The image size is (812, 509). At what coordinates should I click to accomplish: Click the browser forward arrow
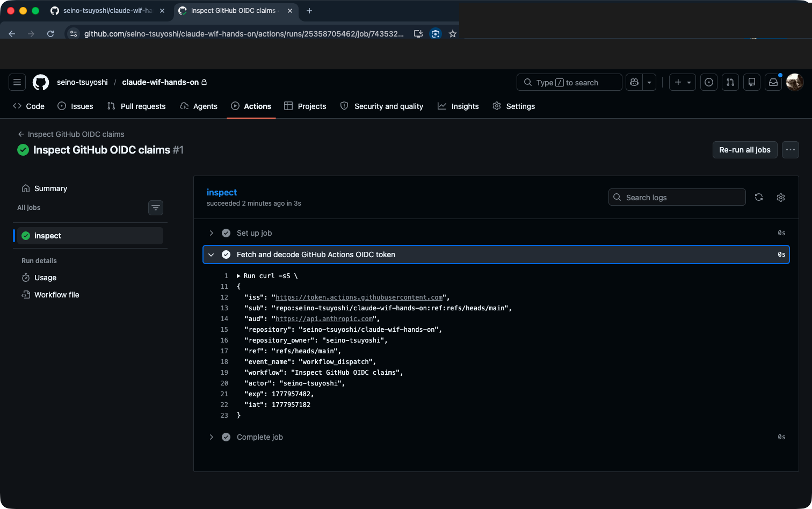coord(31,33)
